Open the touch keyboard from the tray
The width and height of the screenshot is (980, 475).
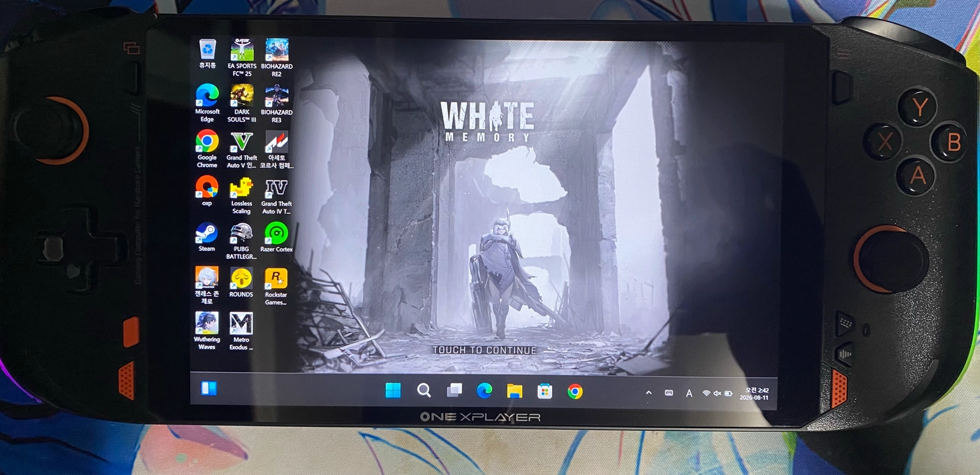pos(669,393)
